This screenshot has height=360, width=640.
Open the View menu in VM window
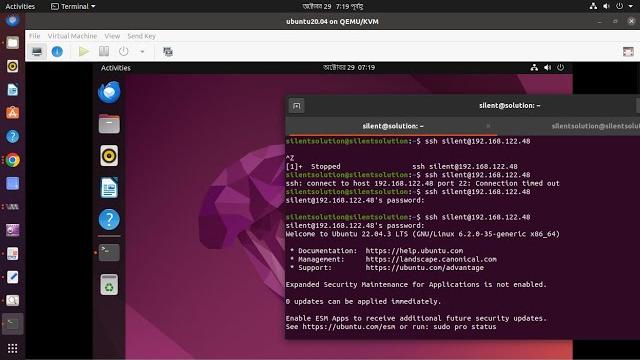112,36
